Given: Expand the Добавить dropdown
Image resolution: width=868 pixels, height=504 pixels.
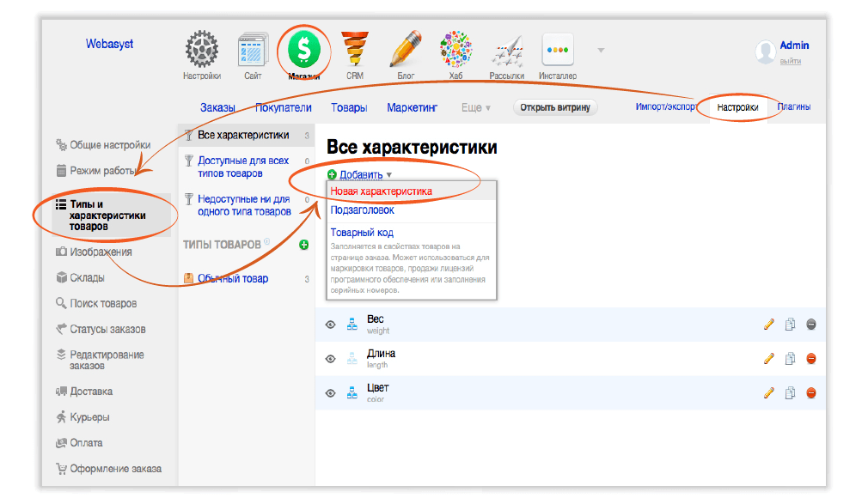Looking at the screenshot, I should (361, 175).
